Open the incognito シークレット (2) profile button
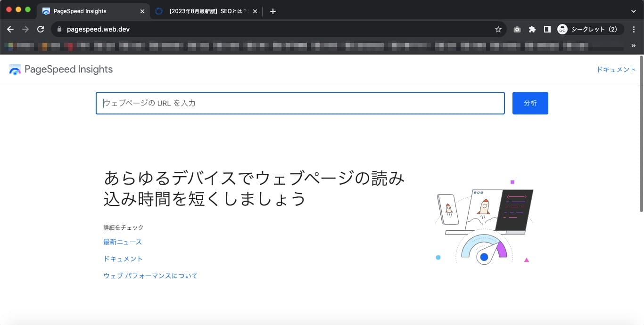Image resolution: width=644 pixels, height=325 pixels. 590,29
